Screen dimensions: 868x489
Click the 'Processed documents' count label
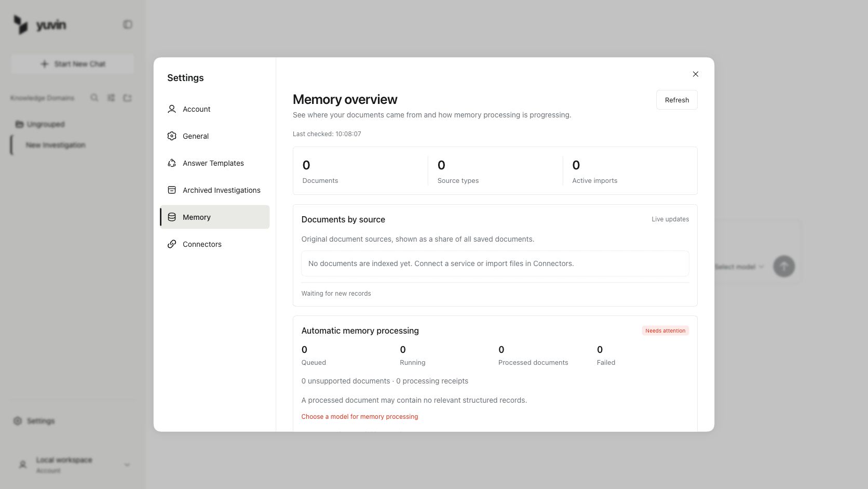[533, 363]
